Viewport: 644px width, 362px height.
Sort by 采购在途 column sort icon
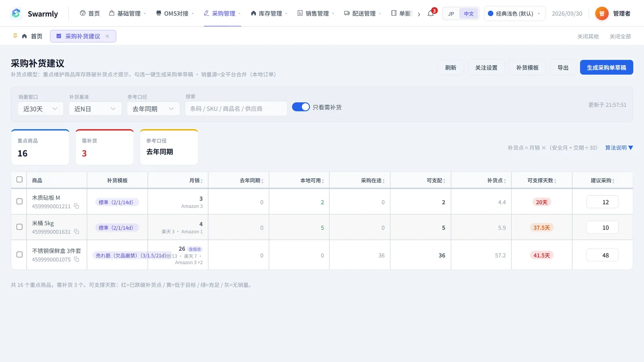(x=384, y=181)
